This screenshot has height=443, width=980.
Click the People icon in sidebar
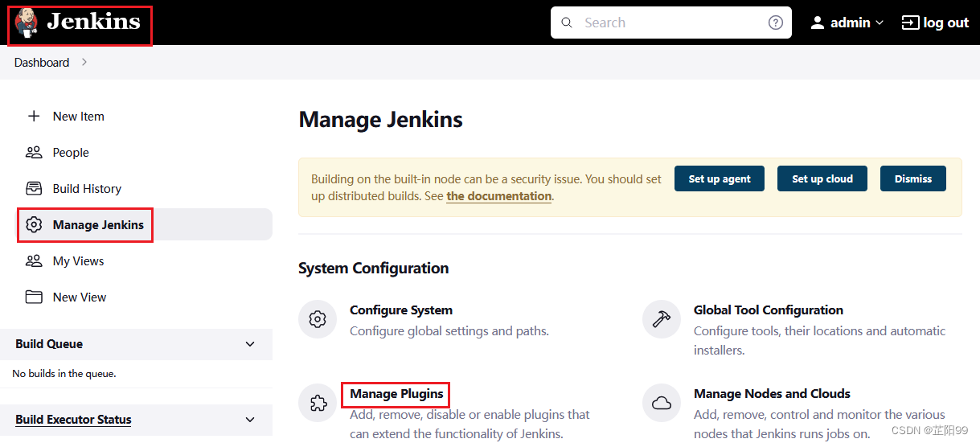click(34, 152)
